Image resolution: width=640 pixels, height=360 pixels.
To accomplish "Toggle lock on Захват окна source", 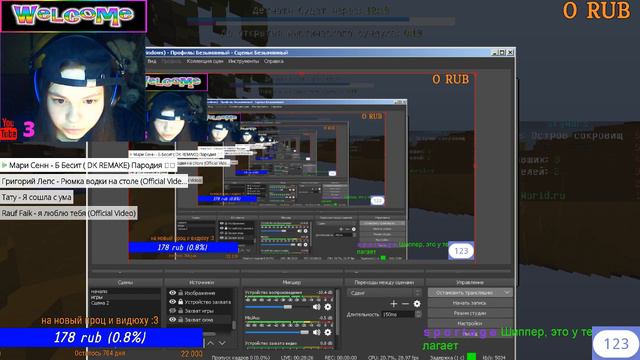I will pos(180,320).
